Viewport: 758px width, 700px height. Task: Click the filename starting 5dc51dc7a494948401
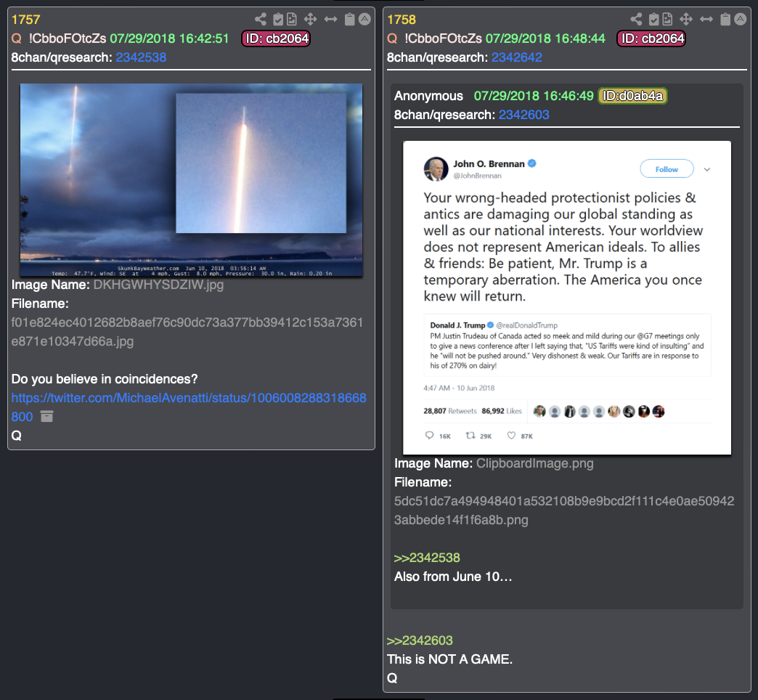click(564, 510)
